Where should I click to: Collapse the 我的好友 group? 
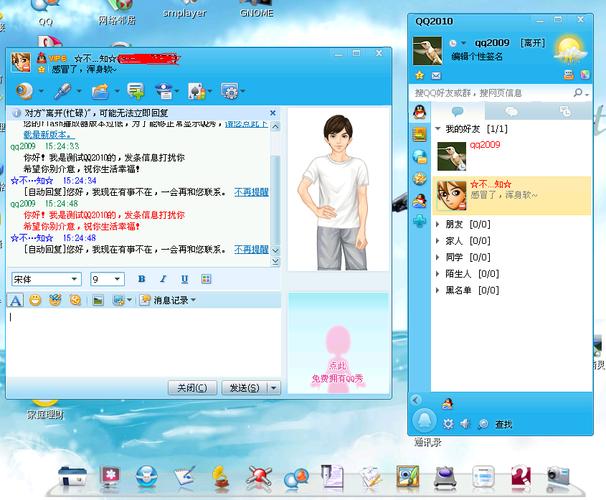click(438, 130)
